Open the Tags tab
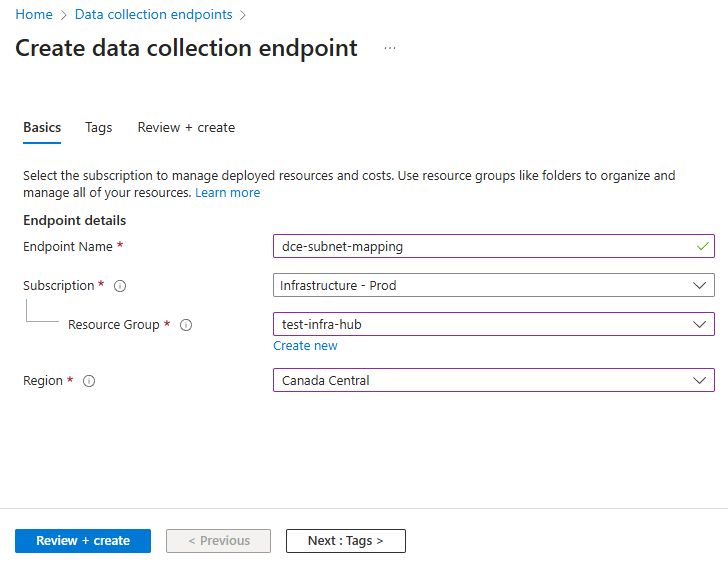This screenshot has height=562, width=728. point(99,128)
